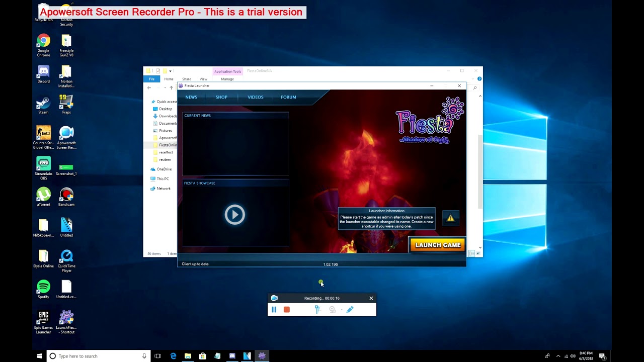Select Desktop in Explorer sidebar
This screenshot has height=362, width=644.
(x=163, y=109)
